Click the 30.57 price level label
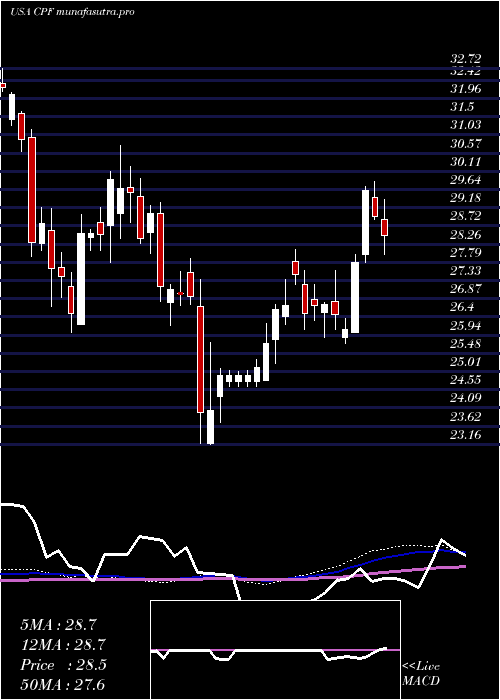The image size is (500, 700). pos(466,144)
